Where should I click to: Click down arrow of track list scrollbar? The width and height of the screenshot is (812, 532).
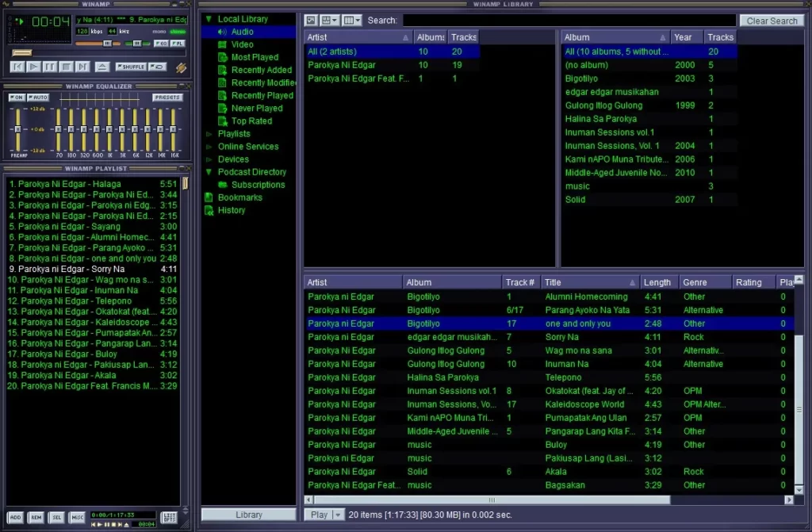coord(799,489)
